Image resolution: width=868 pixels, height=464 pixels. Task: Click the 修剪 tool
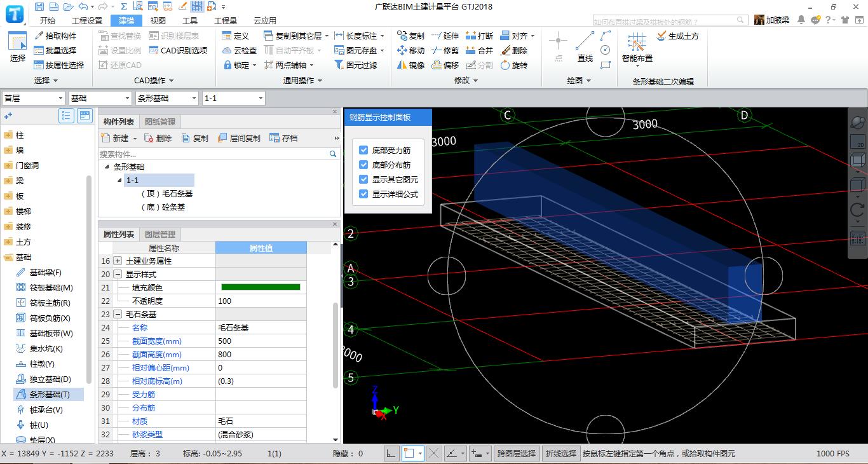point(445,50)
